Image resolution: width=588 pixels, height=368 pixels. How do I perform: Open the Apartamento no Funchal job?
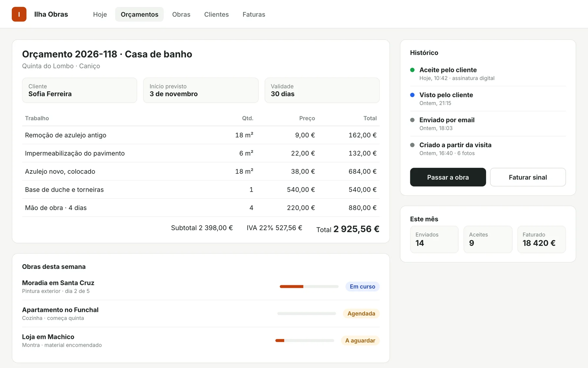(x=201, y=314)
